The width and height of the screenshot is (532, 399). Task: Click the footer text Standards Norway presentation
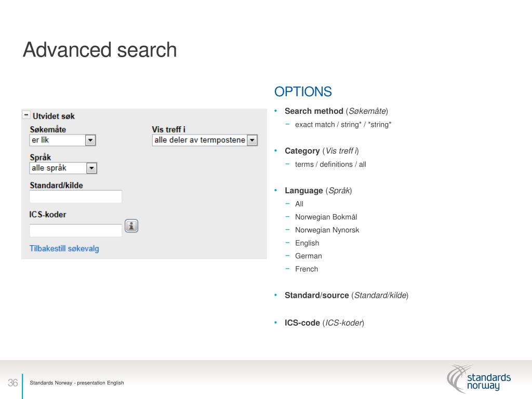point(77,383)
